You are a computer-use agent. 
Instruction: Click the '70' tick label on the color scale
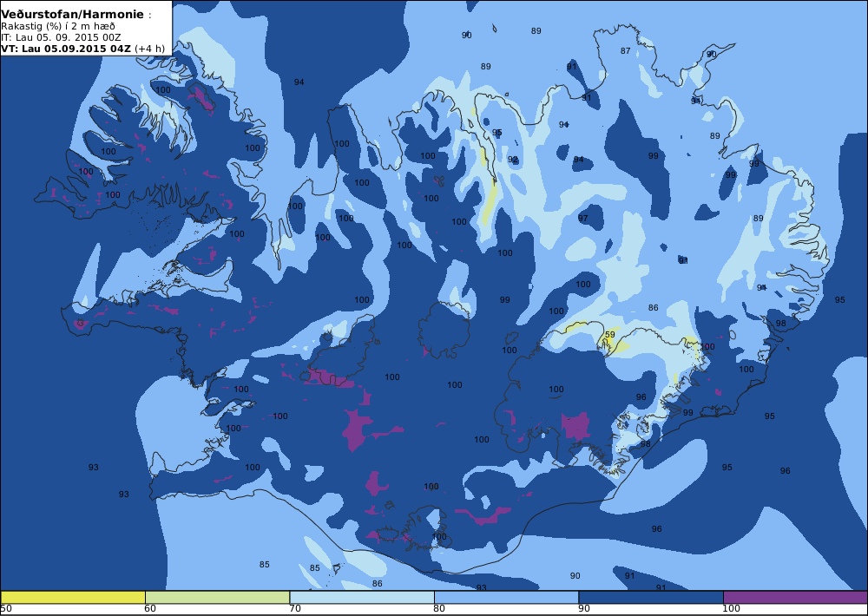click(294, 609)
